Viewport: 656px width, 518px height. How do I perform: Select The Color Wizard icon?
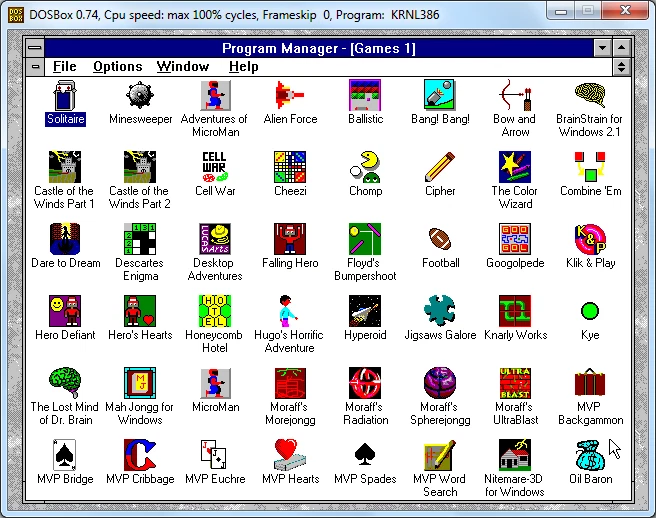[x=515, y=167]
